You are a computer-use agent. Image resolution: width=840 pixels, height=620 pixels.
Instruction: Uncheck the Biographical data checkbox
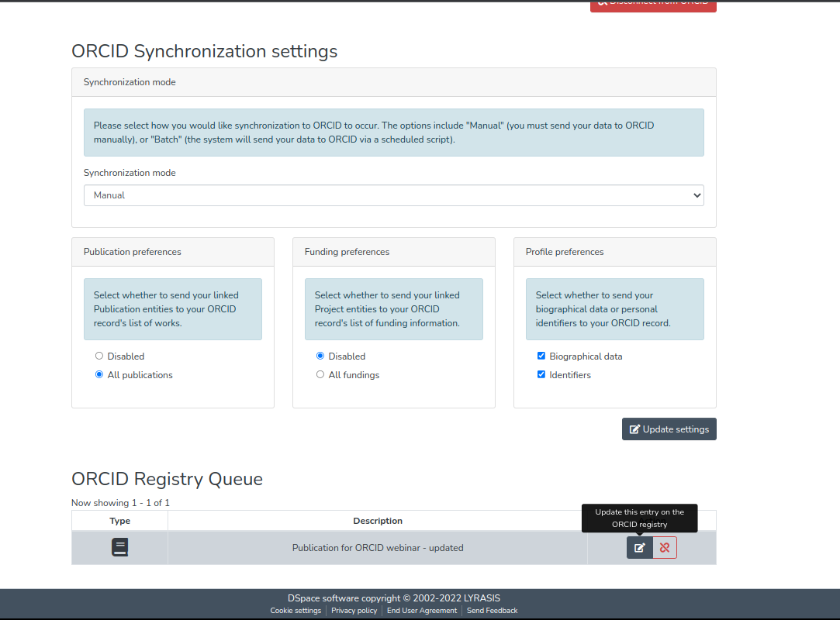pos(541,356)
